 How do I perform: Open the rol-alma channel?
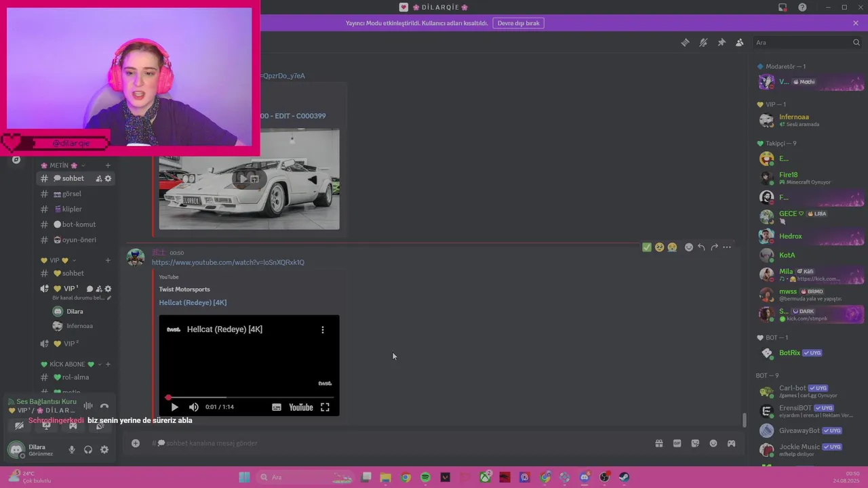click(x=76, y=377)
